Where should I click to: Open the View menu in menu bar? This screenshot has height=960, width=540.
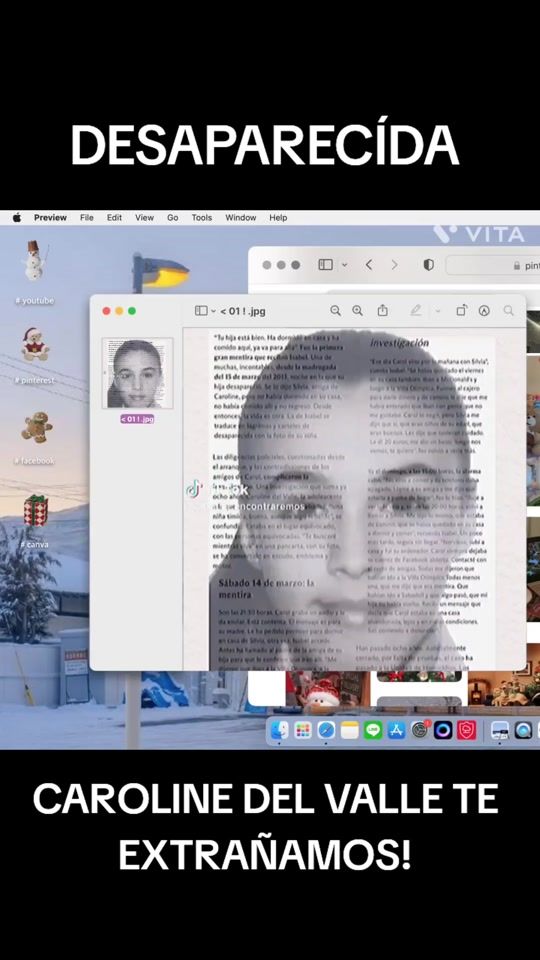pyautogui.click(x=144, y=217)
